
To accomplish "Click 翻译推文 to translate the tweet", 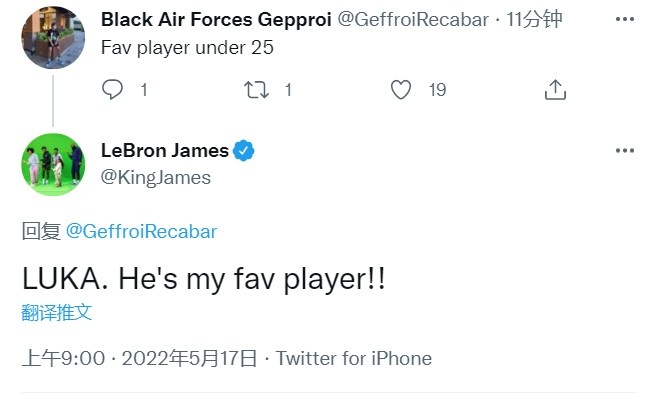I will [x=57, y=312].
